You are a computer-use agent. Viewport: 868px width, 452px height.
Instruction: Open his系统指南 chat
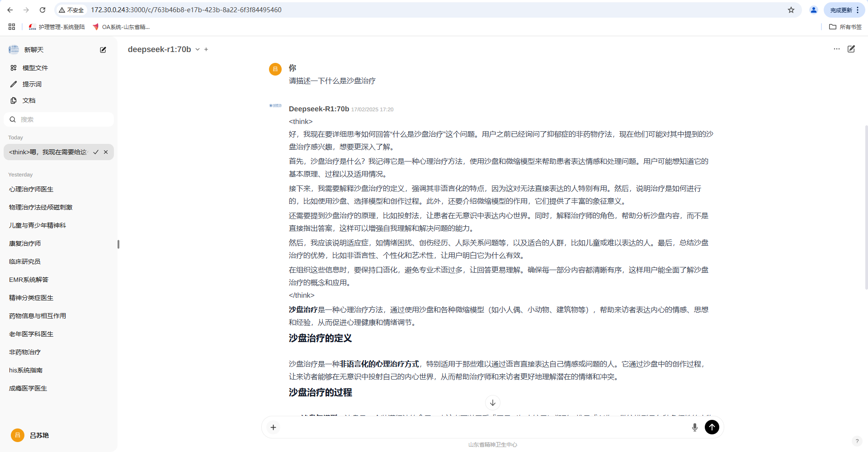(59, 370)
